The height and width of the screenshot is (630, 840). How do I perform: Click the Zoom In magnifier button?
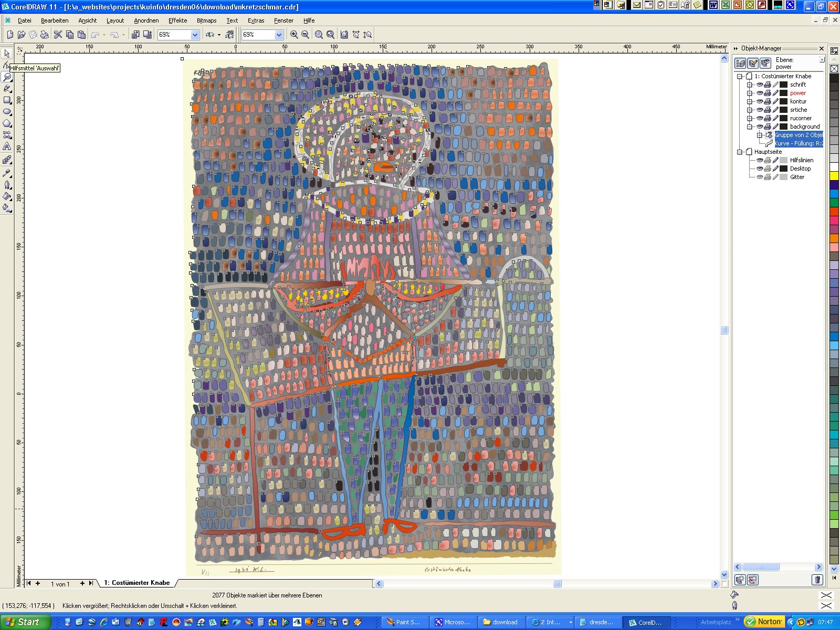pos(294,35)
